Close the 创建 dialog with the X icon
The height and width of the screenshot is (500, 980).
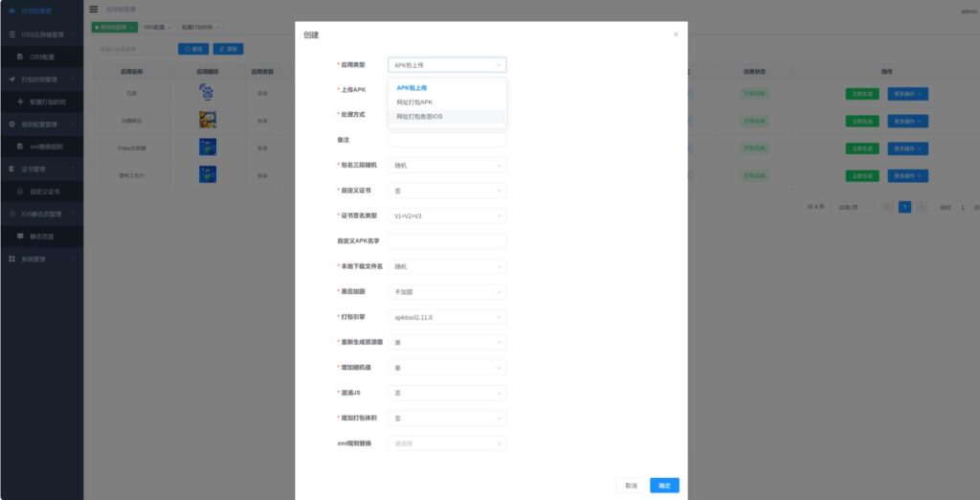click(676, 34)
